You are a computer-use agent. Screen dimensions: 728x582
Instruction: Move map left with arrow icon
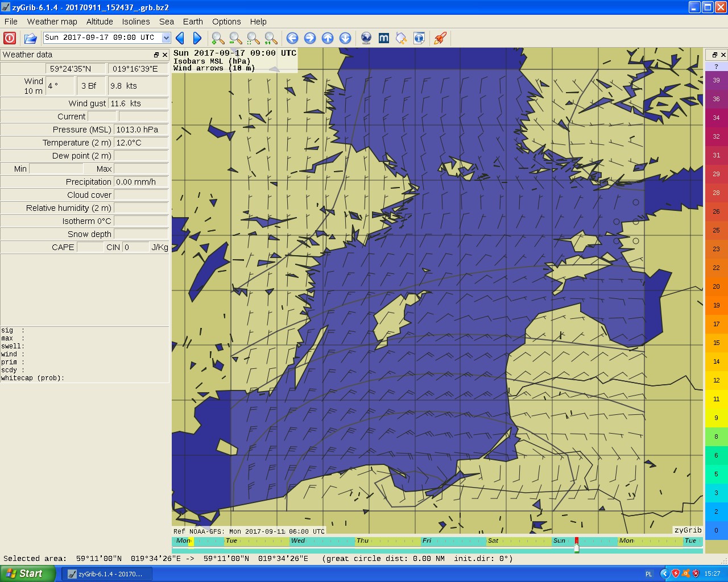tap(292, 38)
